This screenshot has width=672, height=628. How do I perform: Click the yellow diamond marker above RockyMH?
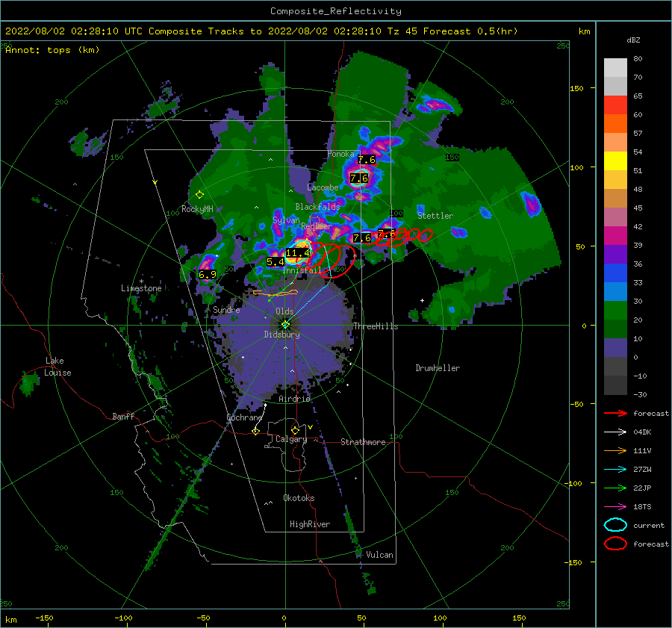(x=199, y=195)
